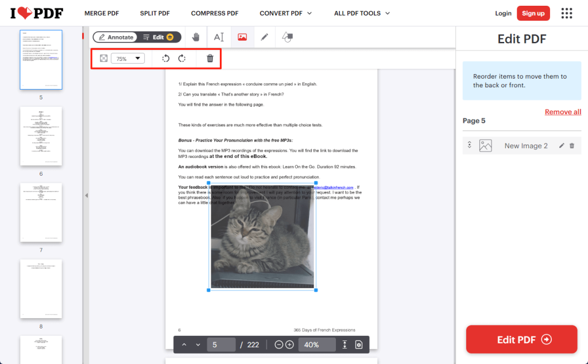
Task: Click the page number input field
Action: (221, 344)
